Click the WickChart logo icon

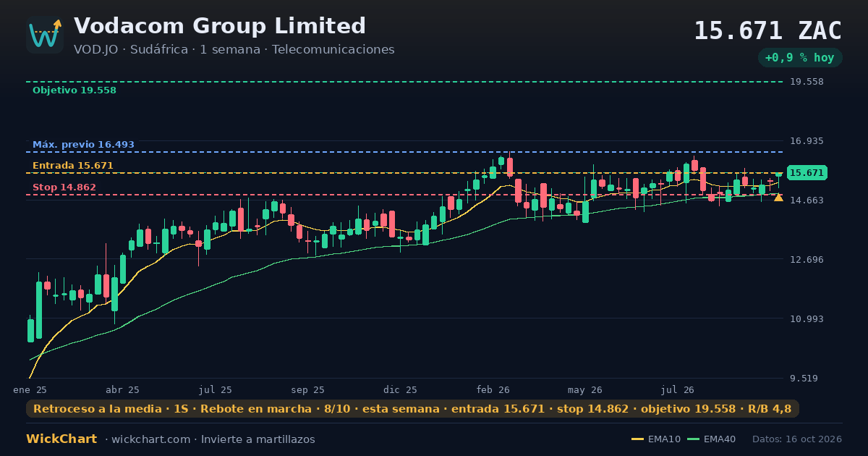45,35
